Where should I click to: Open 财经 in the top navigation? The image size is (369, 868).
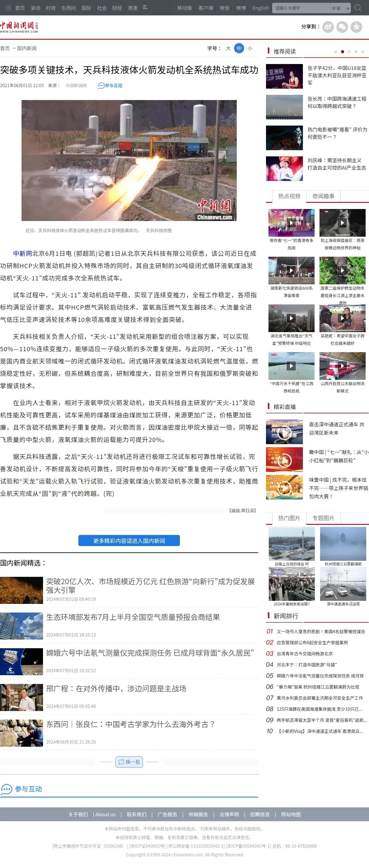pyautogui.click(x=117, y=8)
